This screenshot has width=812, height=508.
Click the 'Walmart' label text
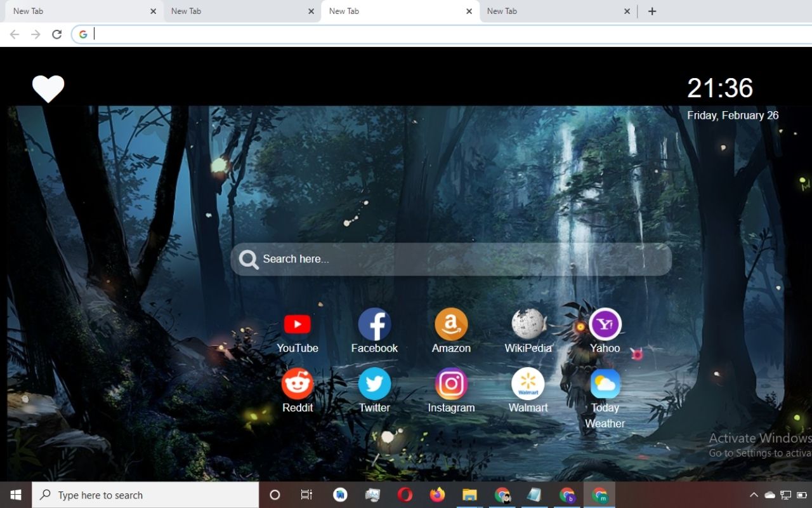pyautogui.click(x=528, y=408)
